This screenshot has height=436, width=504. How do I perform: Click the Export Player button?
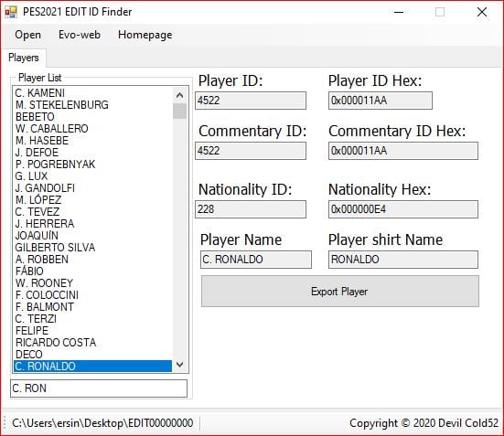pyautogui.click(x=340, y=291)
